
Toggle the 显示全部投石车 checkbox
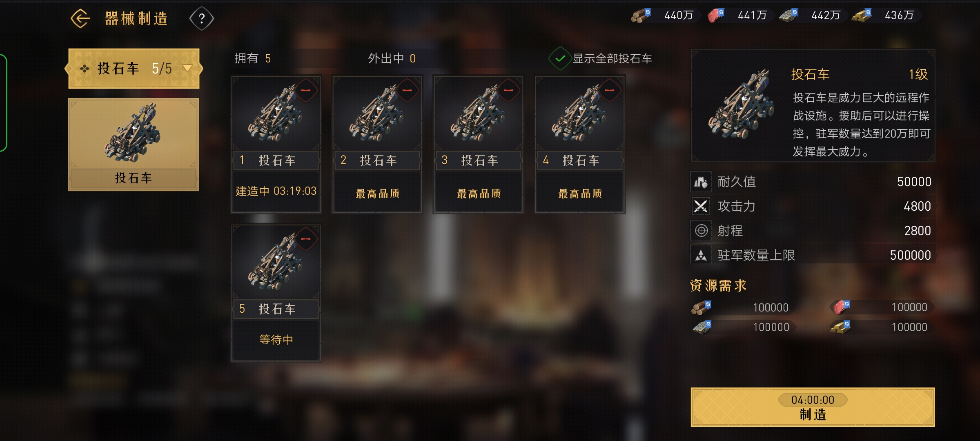click(x=560, y=58)
